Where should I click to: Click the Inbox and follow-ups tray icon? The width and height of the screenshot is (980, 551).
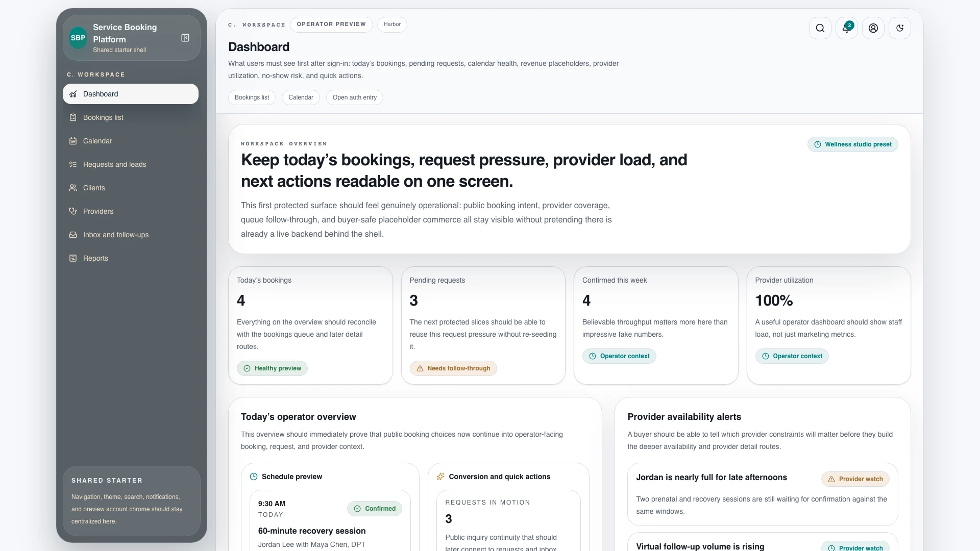(x=73, y=235)
